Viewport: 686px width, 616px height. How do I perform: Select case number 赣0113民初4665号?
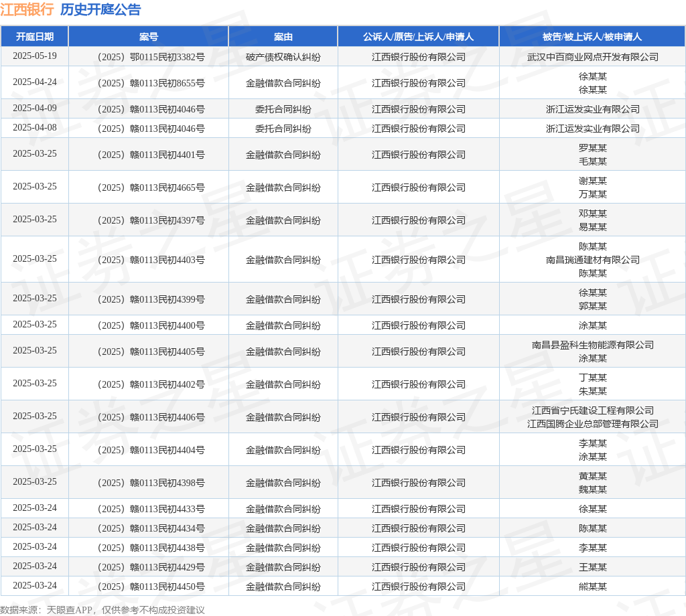click(x=151, y=187)
